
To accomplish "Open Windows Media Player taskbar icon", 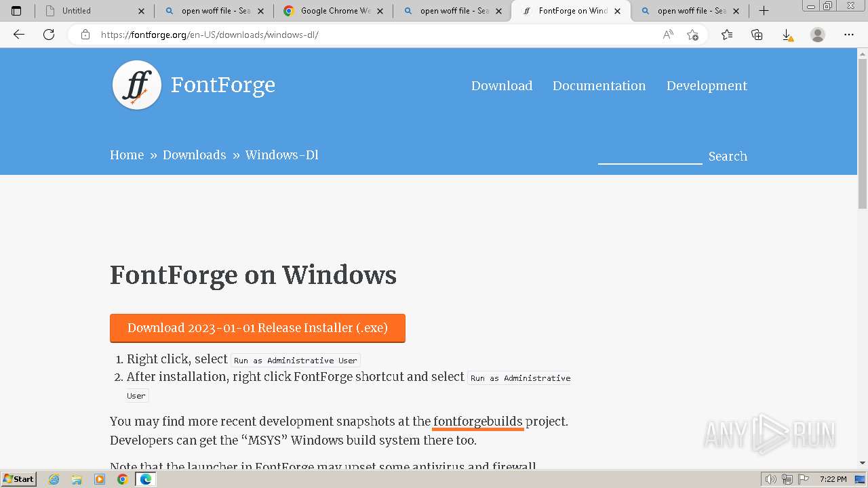I will pos(100,479).
